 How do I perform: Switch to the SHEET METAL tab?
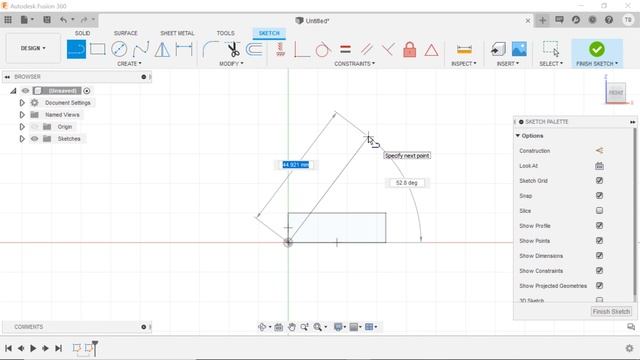pos(177,33)
